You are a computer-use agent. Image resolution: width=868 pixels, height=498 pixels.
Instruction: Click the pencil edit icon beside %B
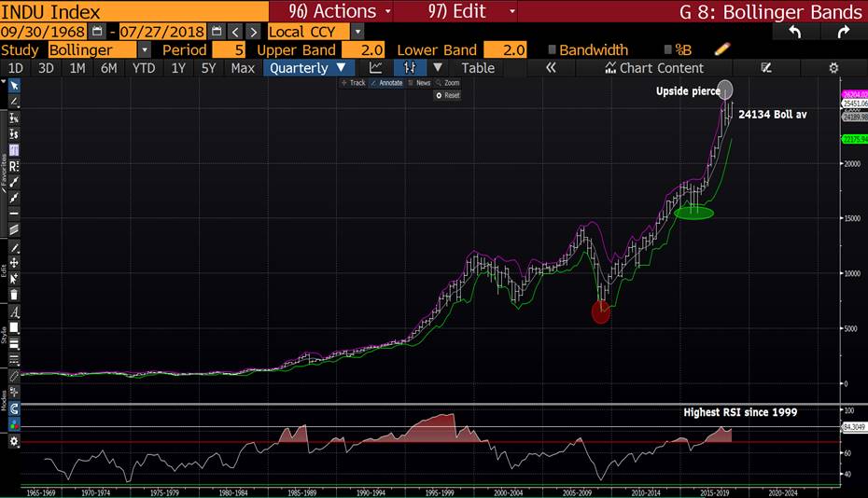[x=721, y=49]
